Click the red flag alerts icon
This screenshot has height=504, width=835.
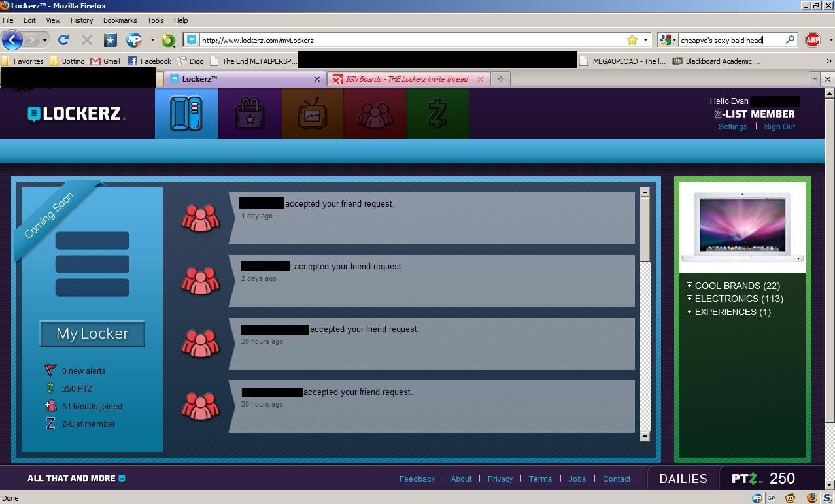[x=50, y=371]
